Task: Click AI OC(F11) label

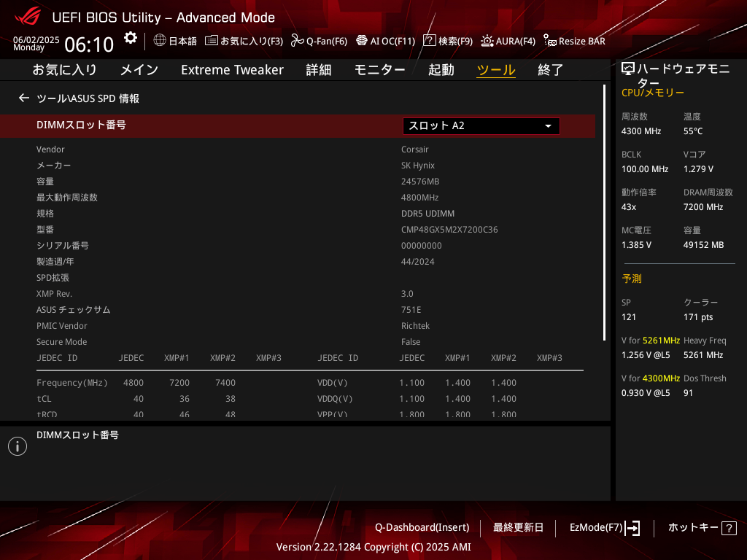Action: tap(392, 42)
